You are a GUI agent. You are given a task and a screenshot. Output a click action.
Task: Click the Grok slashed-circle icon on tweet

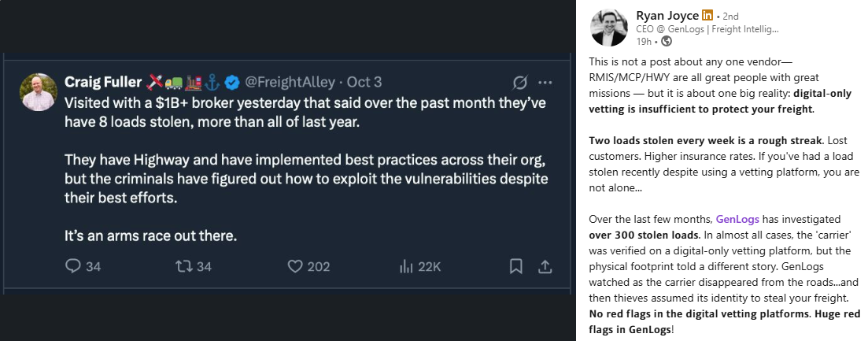point(519,82)
